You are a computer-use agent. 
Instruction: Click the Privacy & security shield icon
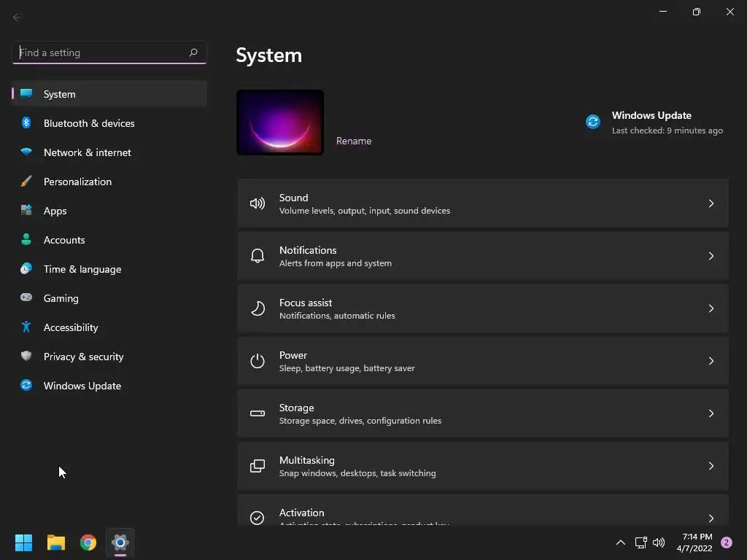tap(26, 356)
